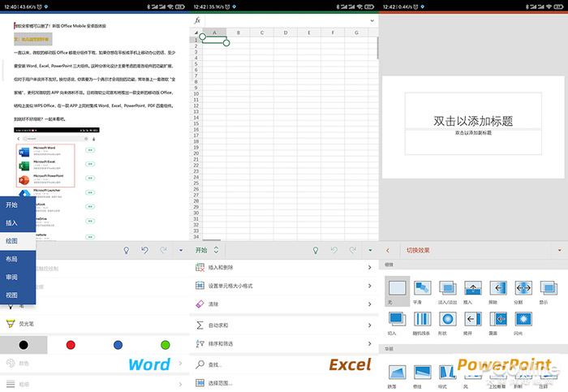Go back from 切换效果 panel
Image resolution: width=568 pixels, height=392 pixels.
point(388,250)
